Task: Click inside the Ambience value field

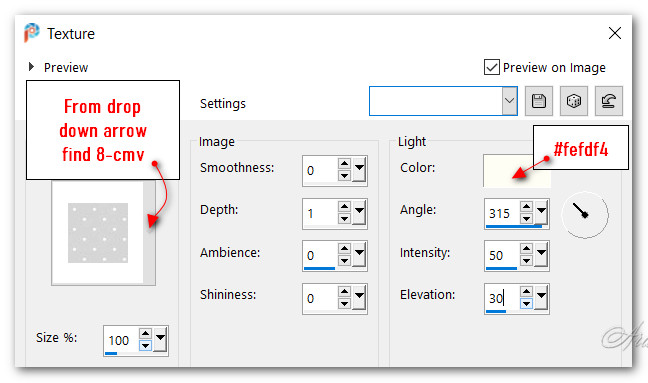Action: point(320,255)
